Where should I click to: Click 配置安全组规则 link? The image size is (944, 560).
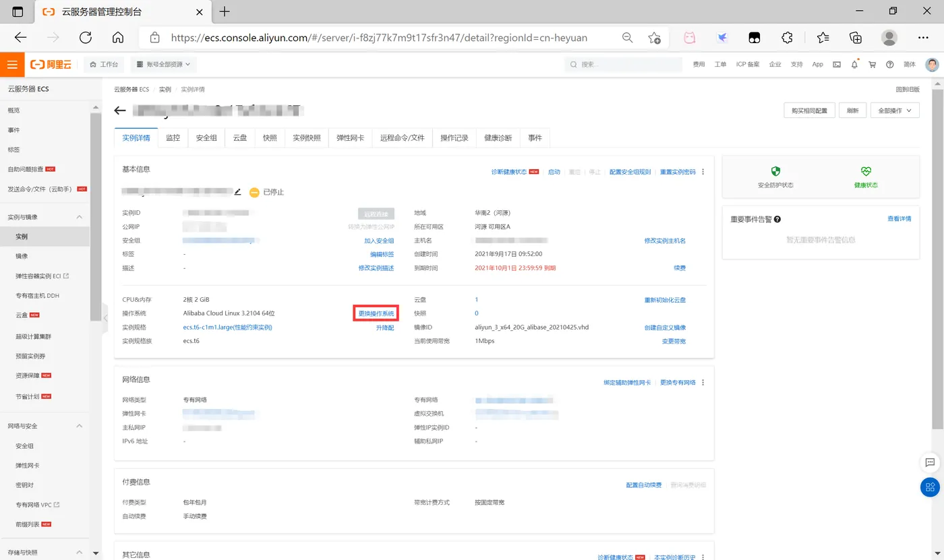click(630, 172)
